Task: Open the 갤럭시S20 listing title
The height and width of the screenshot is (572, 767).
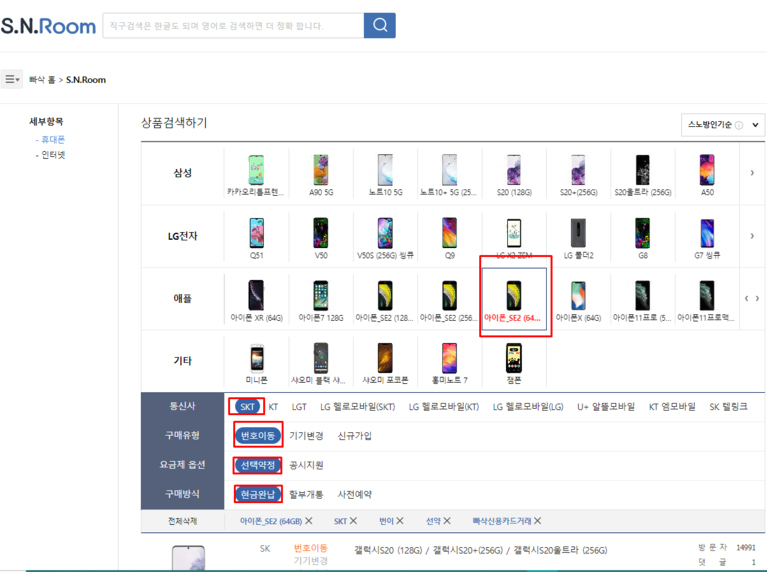Action: [480, 550]
